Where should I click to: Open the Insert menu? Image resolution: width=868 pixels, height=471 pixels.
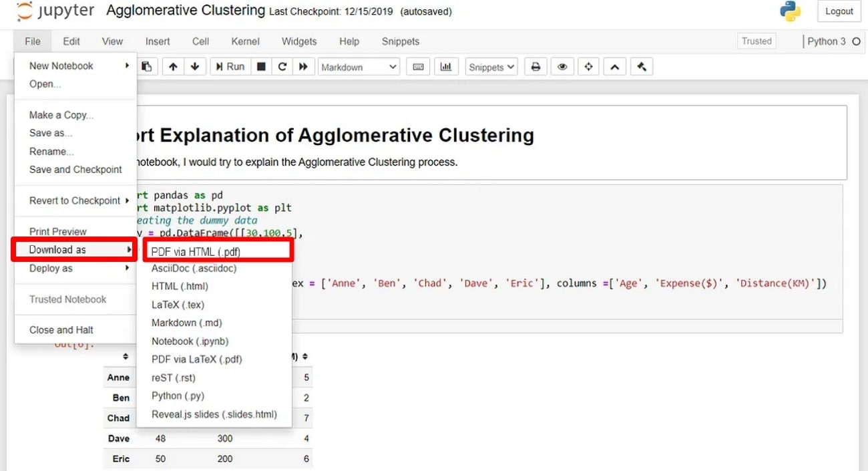tap(158, 41)
